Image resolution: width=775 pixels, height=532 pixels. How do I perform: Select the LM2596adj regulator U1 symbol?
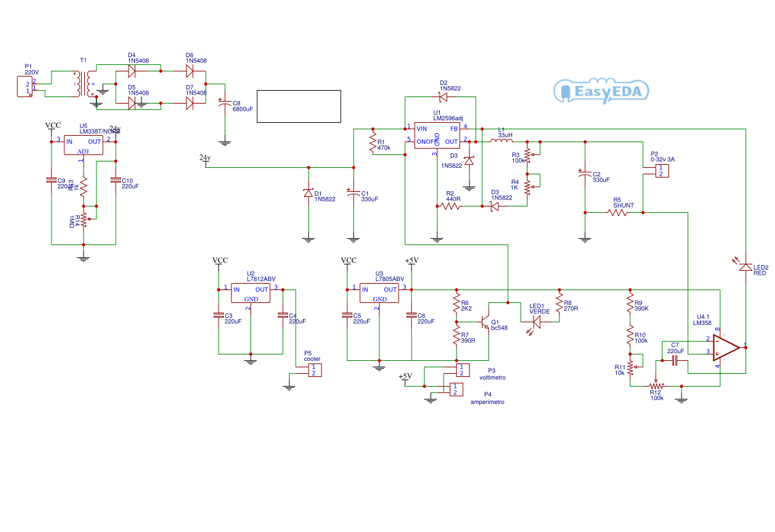coord(437,137)
